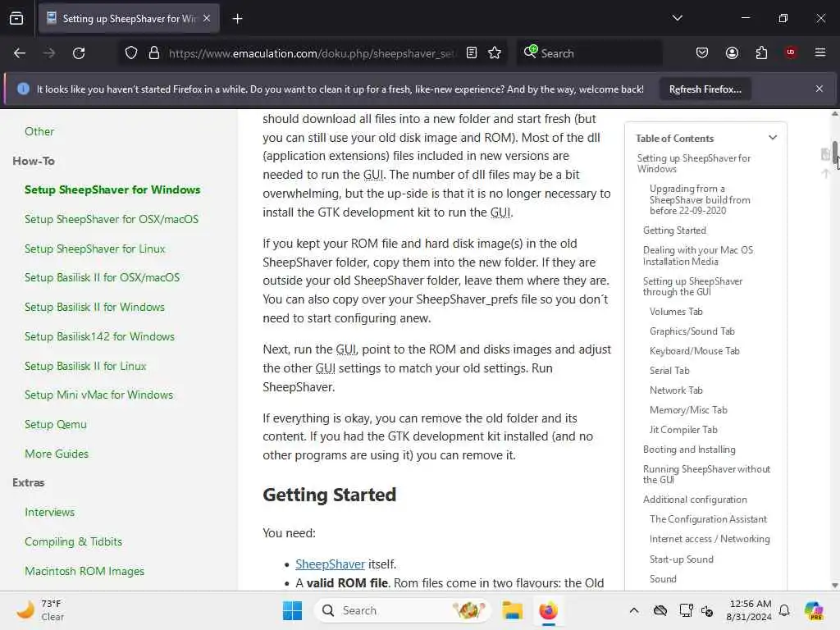Jump to Volumes Tab section
This screenshot has height=630, width=840.
click(x=676, y=312)
